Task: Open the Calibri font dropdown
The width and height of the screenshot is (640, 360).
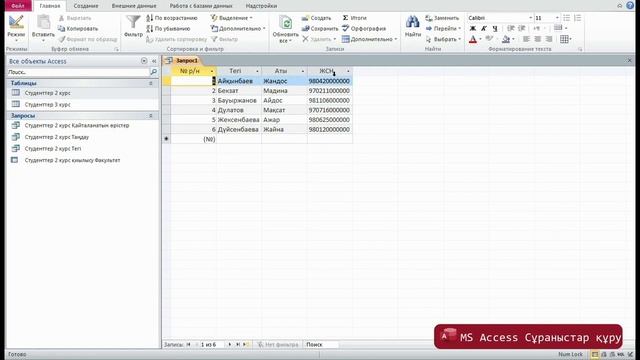Action: tap(531, 18)
